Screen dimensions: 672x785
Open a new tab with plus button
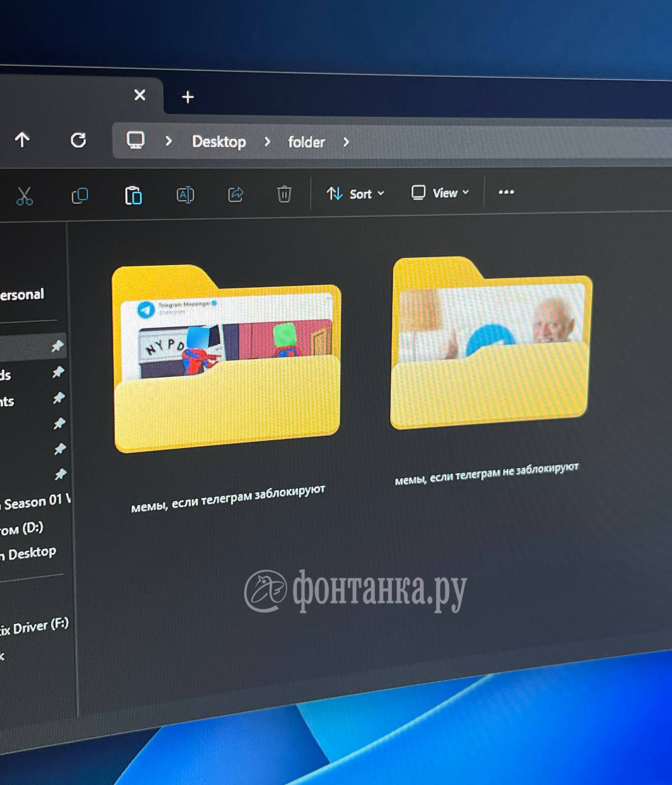(x=188, y=98)
